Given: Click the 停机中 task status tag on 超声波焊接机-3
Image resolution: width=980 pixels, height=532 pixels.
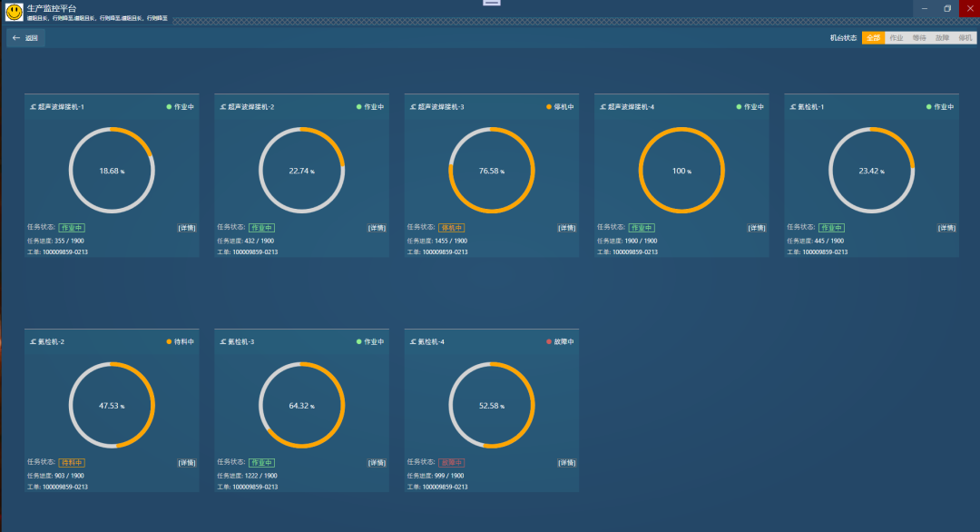Looking at the screenshot, I should tap(451, 228).
